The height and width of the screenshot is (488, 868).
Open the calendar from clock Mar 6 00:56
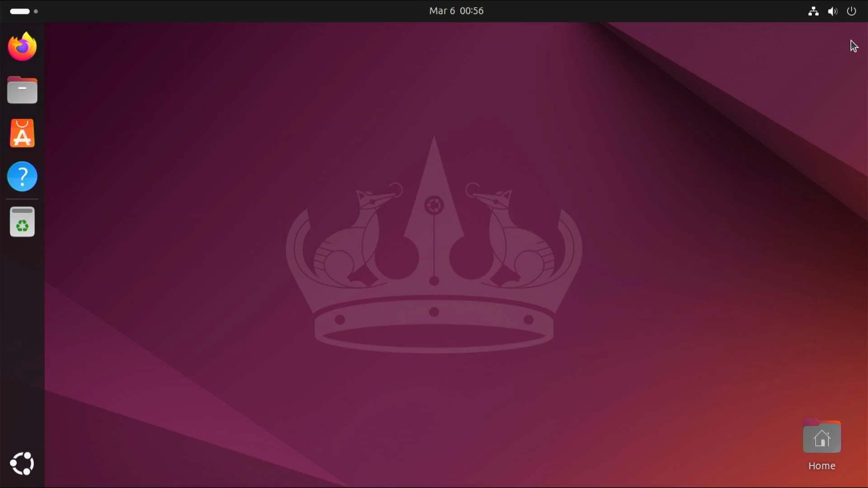coord(456,11)
